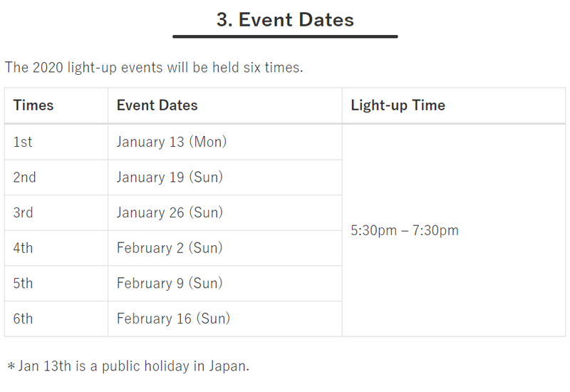Select the "Event Dates" column header
Image resolution: width=570 pixels, height=392 pixels.
click(x=157, y=105)
